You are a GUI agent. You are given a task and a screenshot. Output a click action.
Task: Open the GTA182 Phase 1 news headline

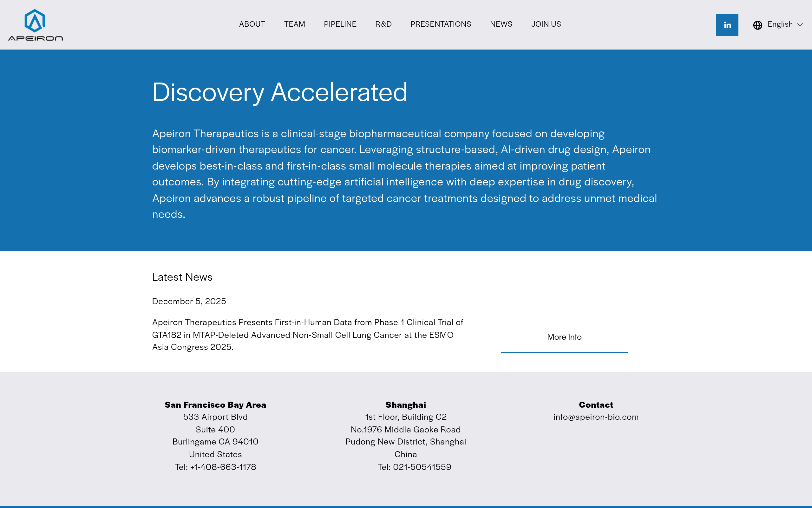pos(308,335)
